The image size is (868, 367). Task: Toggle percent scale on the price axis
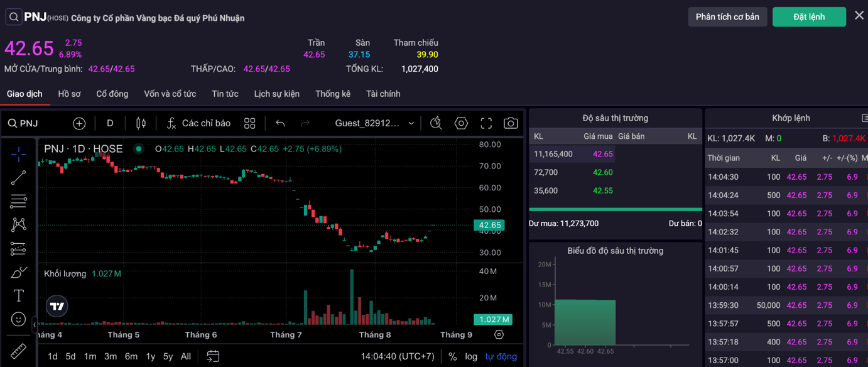coord(452,356)
